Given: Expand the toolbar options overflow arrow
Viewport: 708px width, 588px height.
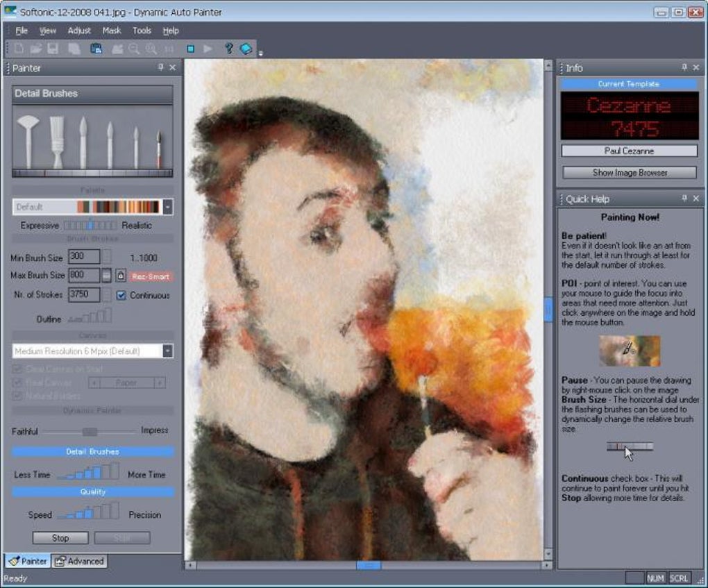Looking at the screenshot, I should 260,53.
